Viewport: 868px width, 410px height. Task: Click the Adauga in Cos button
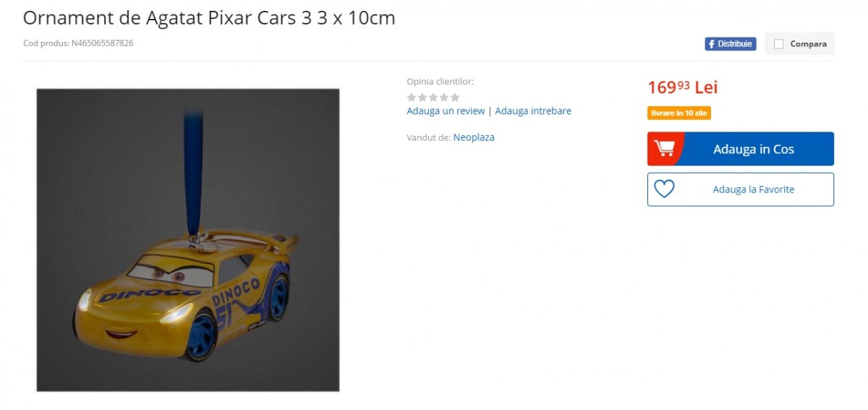[741, 149]
